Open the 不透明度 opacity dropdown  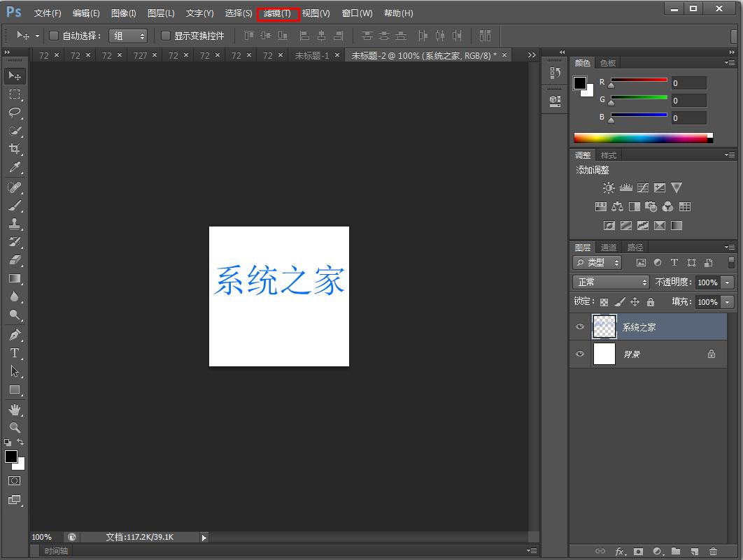pyautogui.click(x=726, y=282)
